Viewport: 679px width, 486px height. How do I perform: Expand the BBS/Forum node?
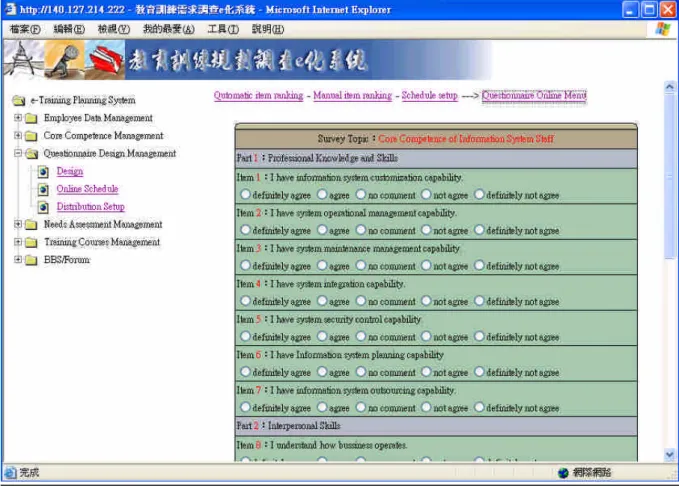pyautogui.click(x=18, y=259)
